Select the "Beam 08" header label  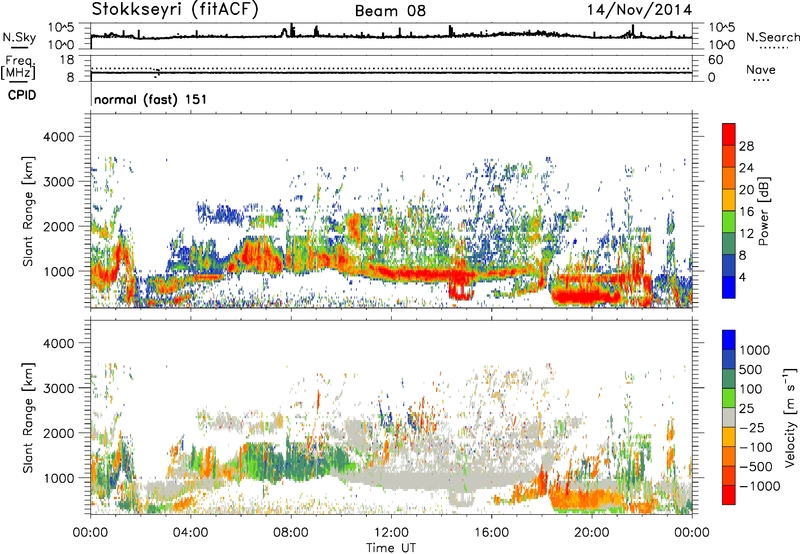[390, 11]
